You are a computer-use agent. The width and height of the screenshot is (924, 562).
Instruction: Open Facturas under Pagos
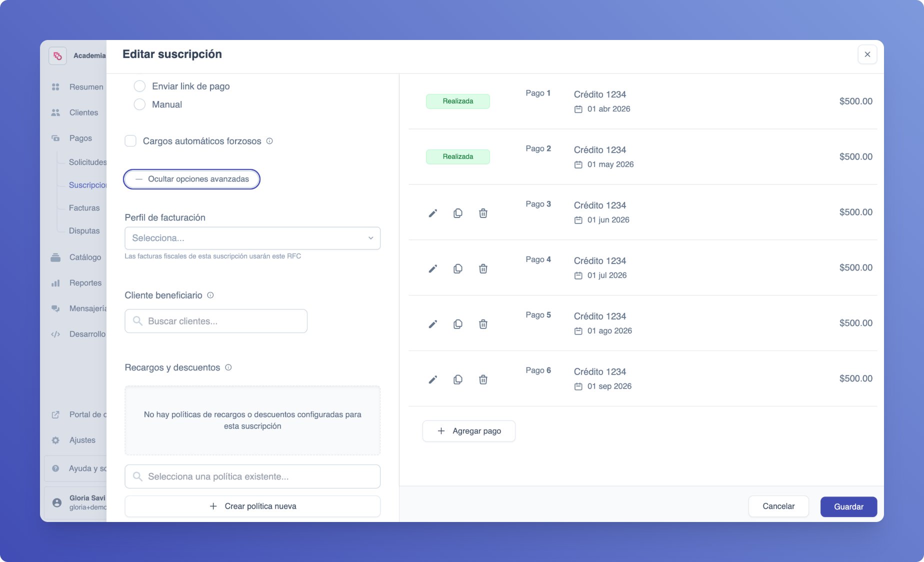click(84, 208)
